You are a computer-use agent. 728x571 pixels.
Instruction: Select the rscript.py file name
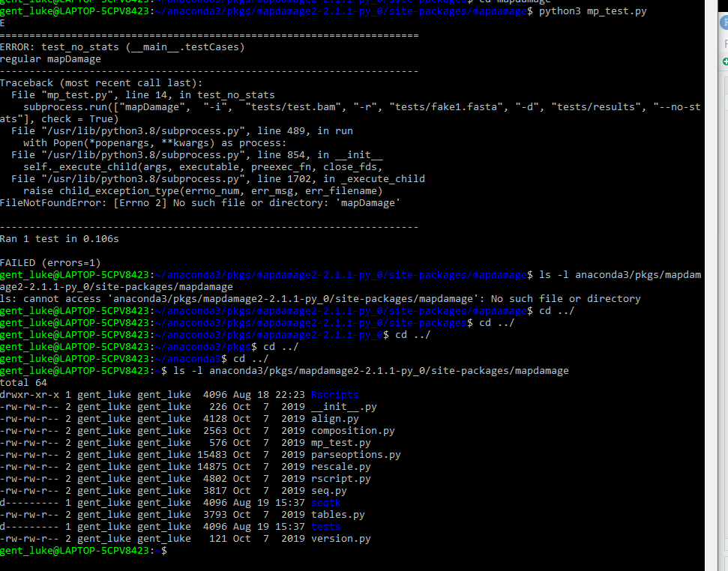341,479
